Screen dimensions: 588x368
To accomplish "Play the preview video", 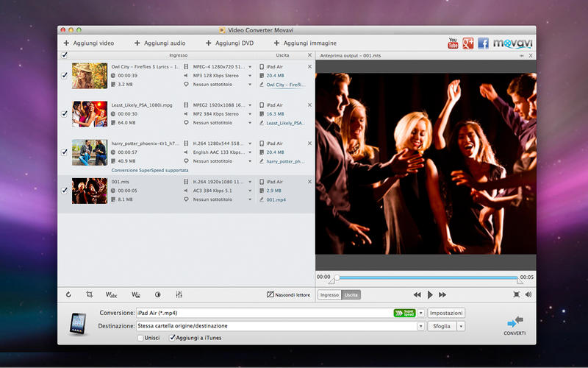I will (x=430, y=295).
